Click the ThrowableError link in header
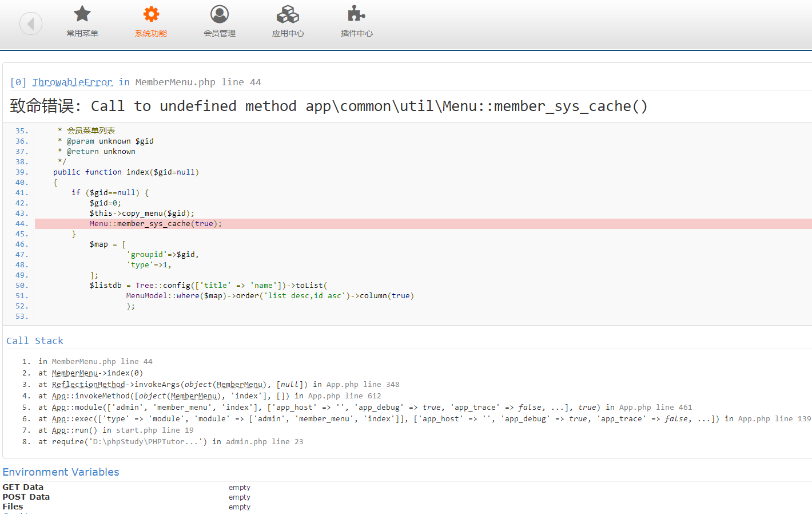Screen dimensions: 812x514 pos(73,82)
